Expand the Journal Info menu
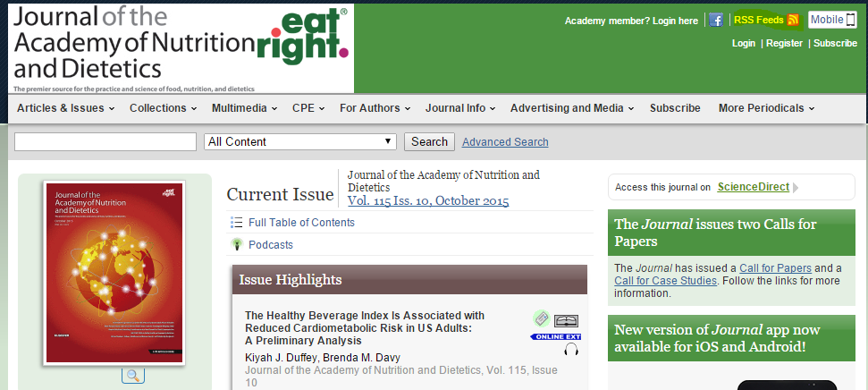 coord(460,108)
